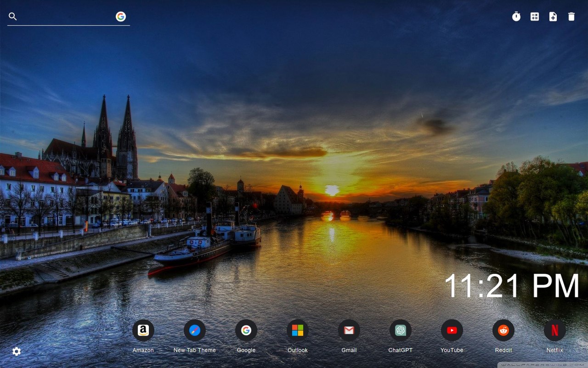
Task: Click the trash bin icon
Action: 571,17
